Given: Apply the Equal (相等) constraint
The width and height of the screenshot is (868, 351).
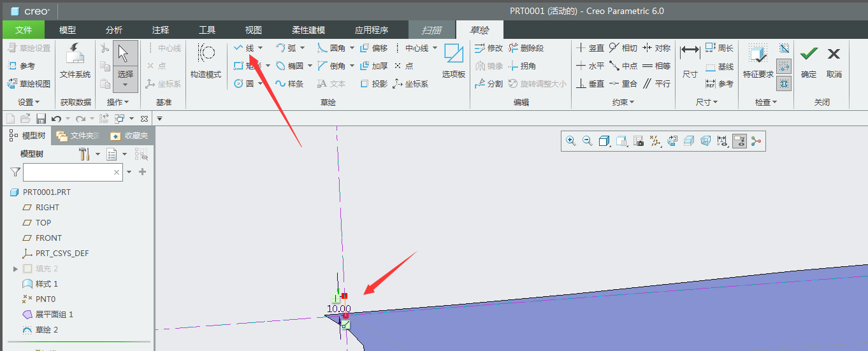Looking at the screenshot, I should point(656,66).
